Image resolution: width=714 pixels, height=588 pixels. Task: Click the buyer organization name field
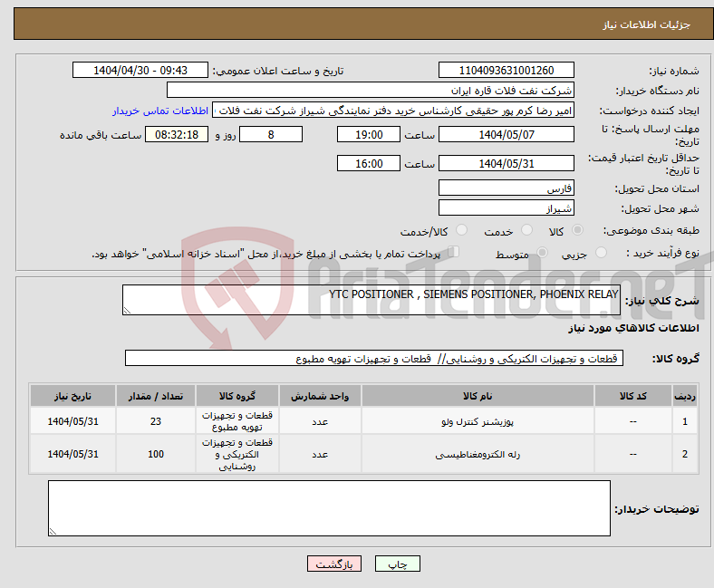pos(371,91)
